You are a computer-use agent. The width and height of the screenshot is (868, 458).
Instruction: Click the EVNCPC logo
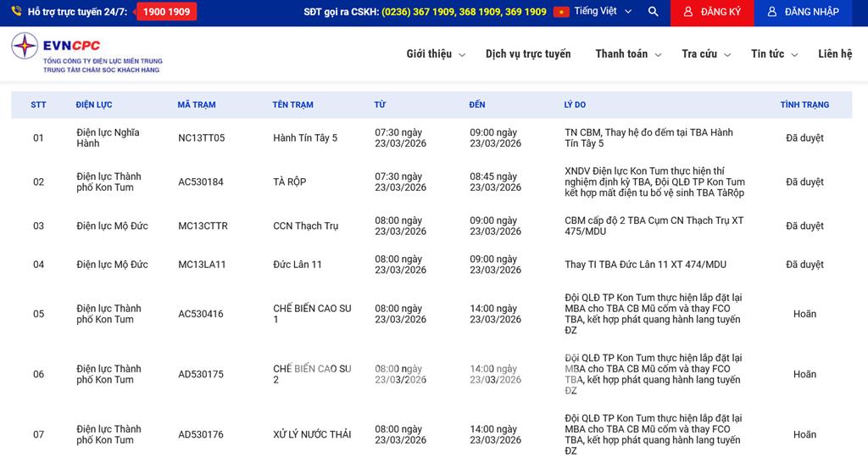pos(86,53)
